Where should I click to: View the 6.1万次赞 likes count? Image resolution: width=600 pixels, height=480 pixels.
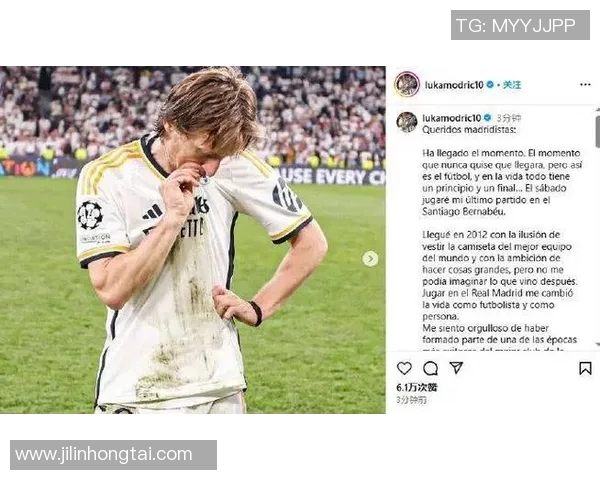[x=417, y=387]
